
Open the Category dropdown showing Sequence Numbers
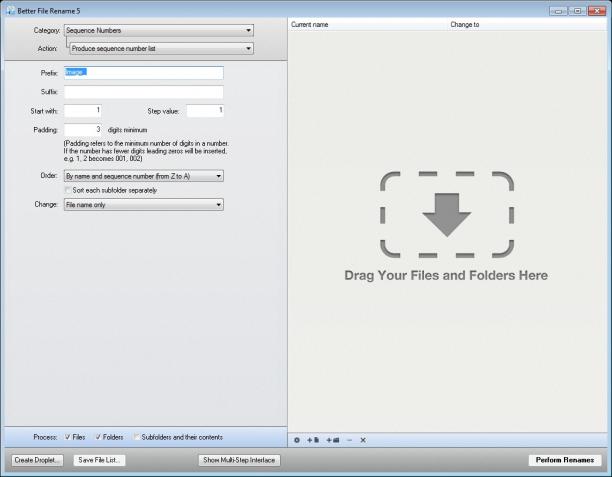pyautogui.click(x=158, y=30)
